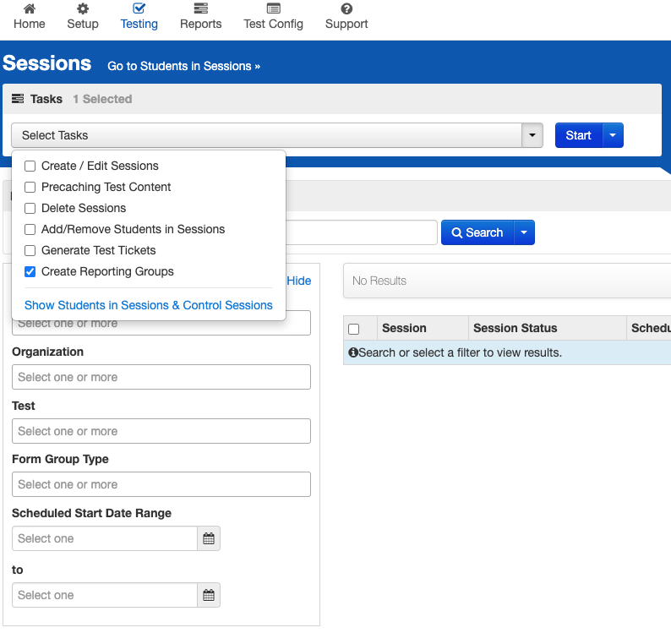Check the Create / Edit Sessions checkbox
Screen dimensions: 671x644
click(30, 166)
